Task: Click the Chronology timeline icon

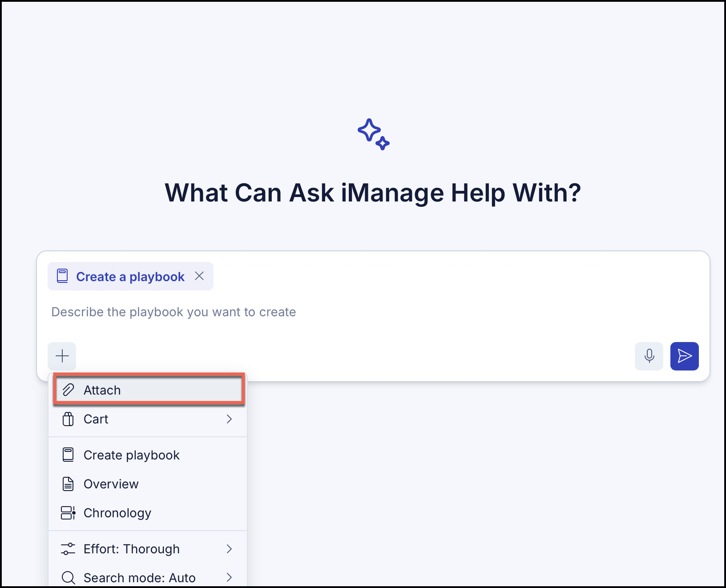Action: tap(68, 513)
